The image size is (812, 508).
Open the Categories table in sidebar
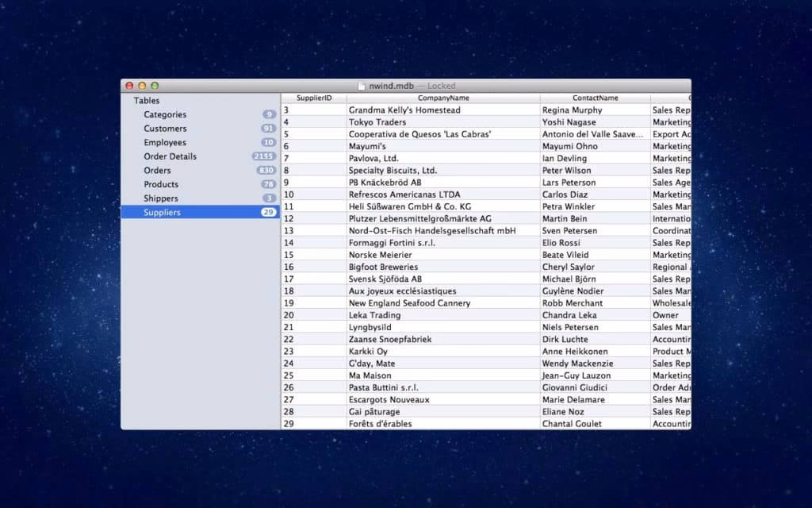pos(165,115)
